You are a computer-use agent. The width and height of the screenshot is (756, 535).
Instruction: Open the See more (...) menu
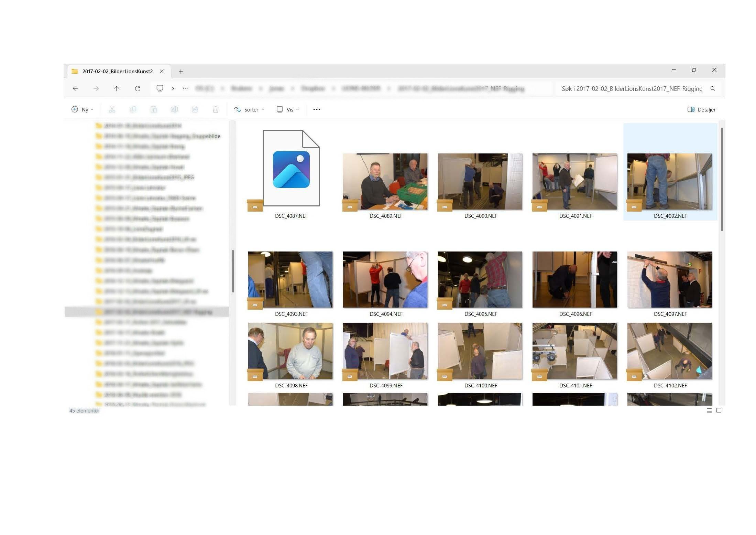point(316,109)
